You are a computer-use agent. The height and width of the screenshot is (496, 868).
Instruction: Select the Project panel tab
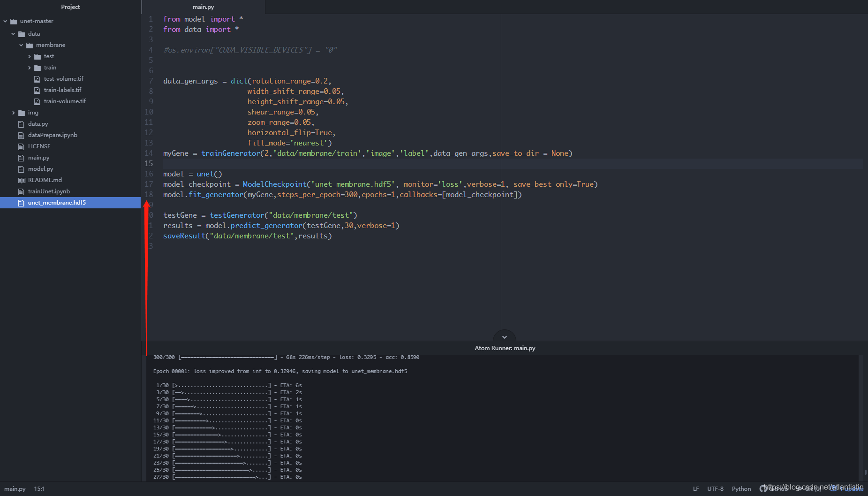70,7
